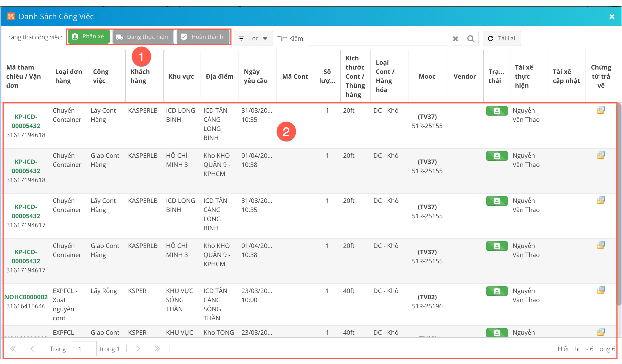Open the returned documents icon in the Lấy Rỗng row
The height and width of the screenshot is (364, 622).
coord(600,290)
